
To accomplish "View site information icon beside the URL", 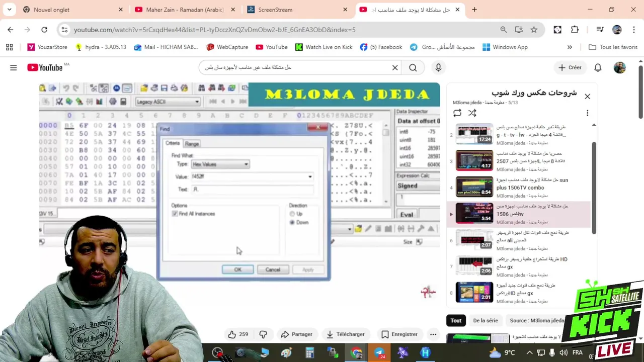I will coord(64,30).
